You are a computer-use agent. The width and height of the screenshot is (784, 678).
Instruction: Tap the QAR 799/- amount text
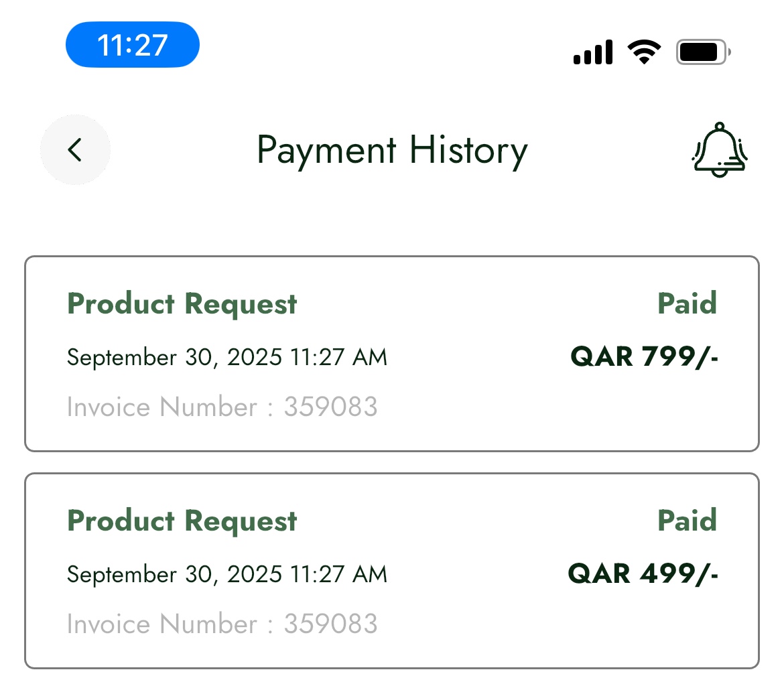tap(644, 357)
